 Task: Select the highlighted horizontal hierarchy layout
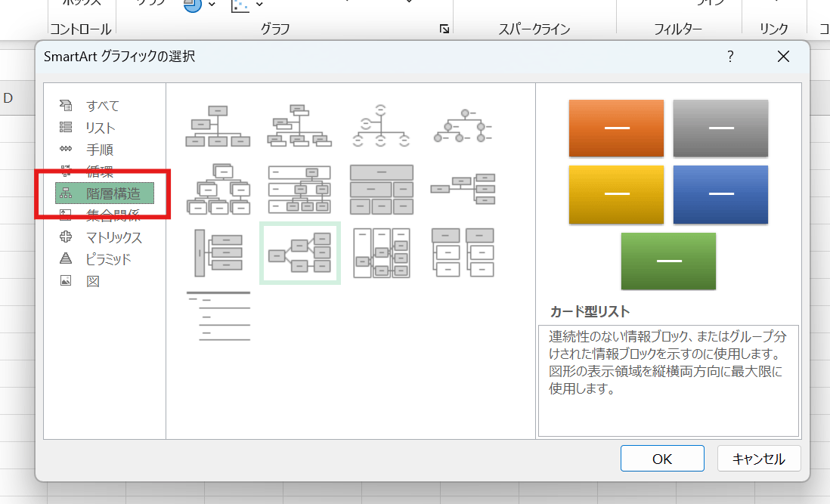click(300, 253)
